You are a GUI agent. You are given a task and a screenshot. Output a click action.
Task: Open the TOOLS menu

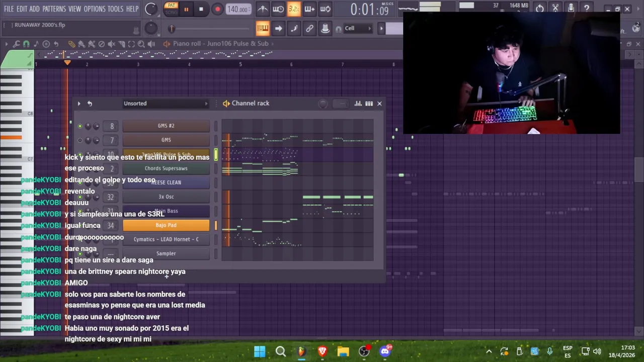coord(115,9)
